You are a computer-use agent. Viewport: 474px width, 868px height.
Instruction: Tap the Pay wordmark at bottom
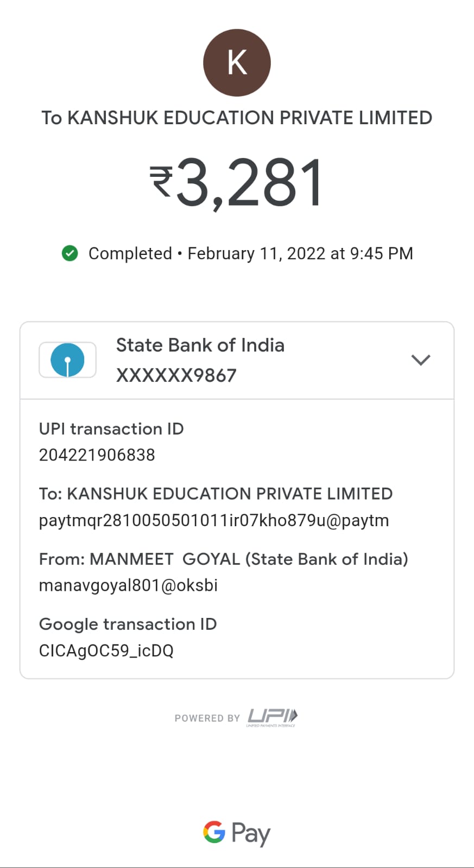[251, 833]
